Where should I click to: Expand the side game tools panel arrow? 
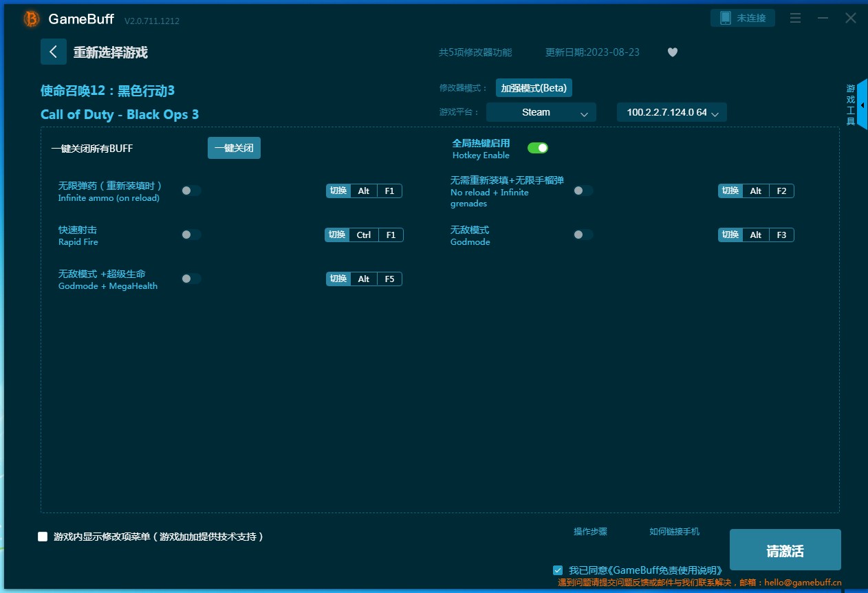point(862,105)
